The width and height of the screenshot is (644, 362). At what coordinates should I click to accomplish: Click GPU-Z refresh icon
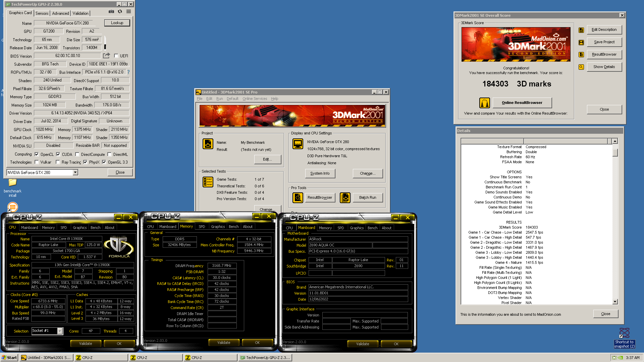point(120,12)
